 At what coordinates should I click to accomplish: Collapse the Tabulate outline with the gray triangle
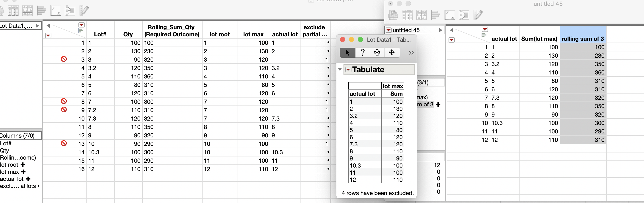click(340, 69)
